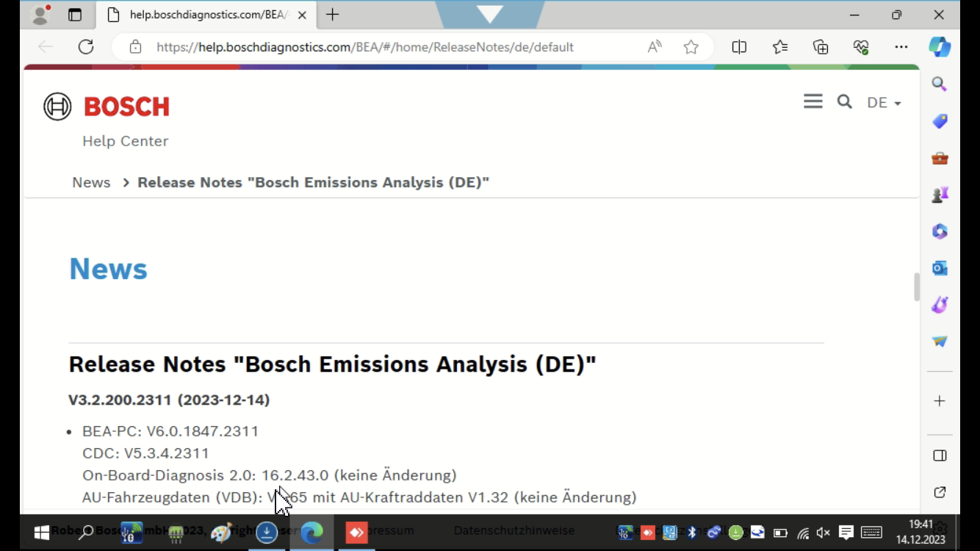Open Wi-Fi network tray icon

tap(802, 533)
